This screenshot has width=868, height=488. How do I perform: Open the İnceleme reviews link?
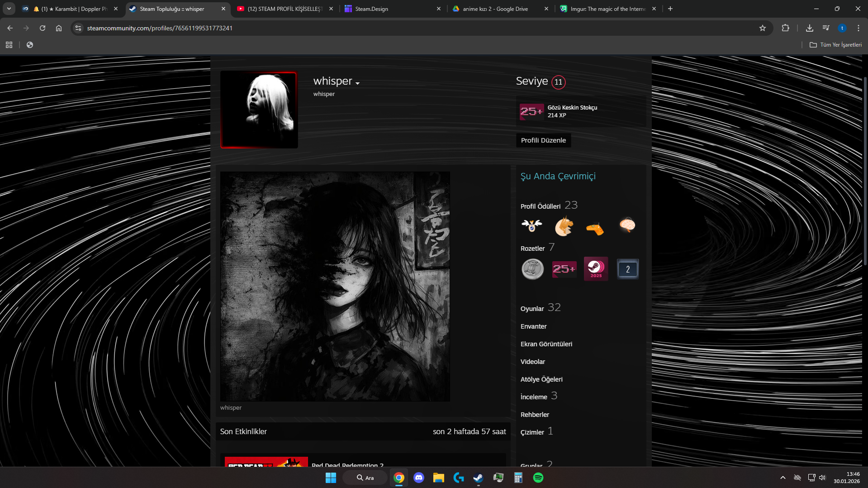click(534, 397)
